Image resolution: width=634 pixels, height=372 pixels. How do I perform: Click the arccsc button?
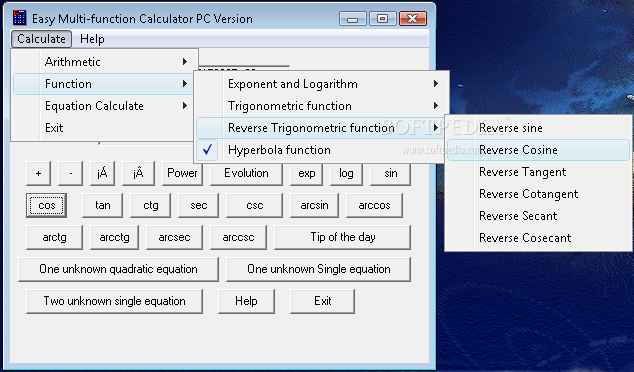pyautogui.click(x=238, y=237)
